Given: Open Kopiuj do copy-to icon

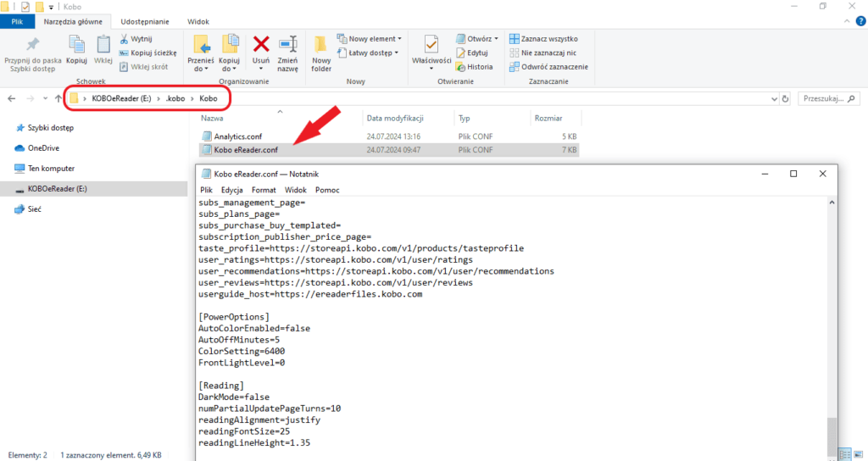Looking at the screenshot, I should tap(229, 44).
